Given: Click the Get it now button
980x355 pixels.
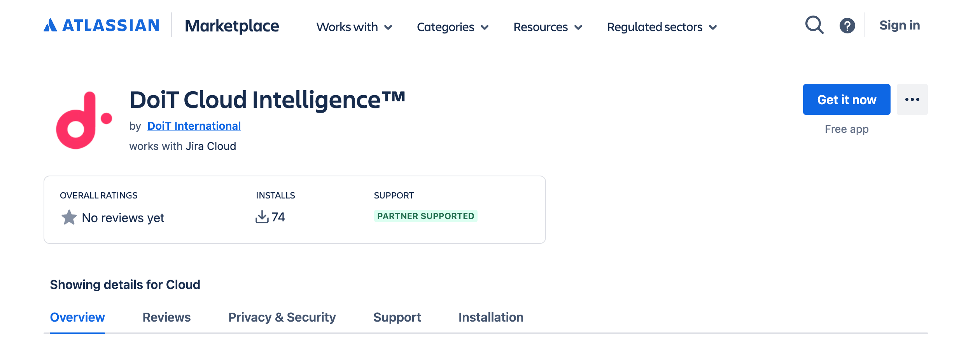Looking at the screenshot, I should 847,99.
